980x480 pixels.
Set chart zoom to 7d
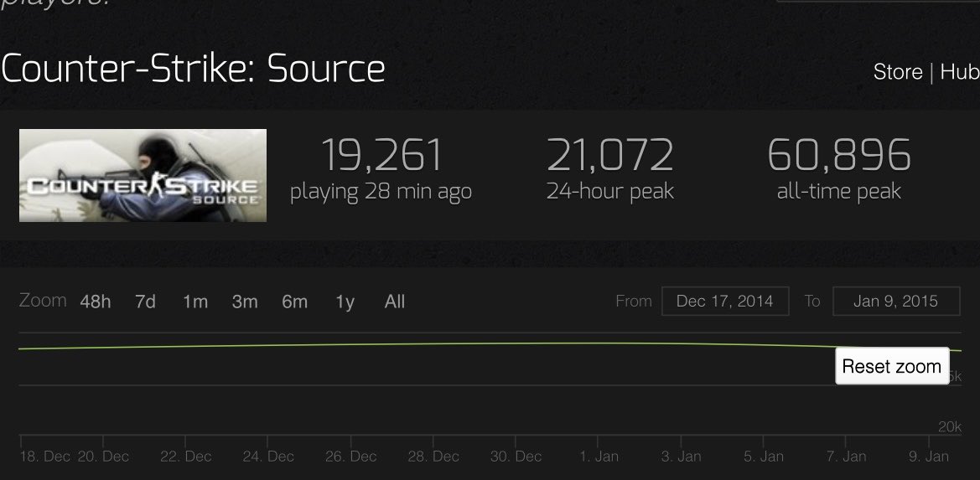coord(145,302)
